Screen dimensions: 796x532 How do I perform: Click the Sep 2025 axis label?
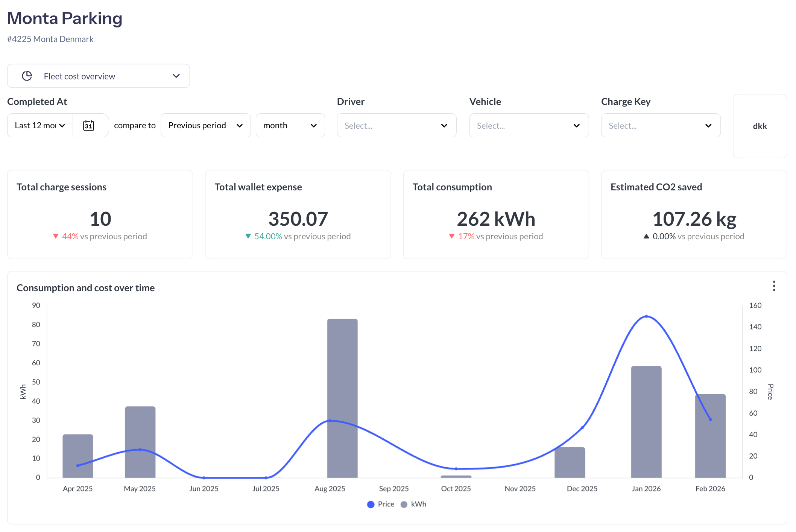(x=394, y=488)
